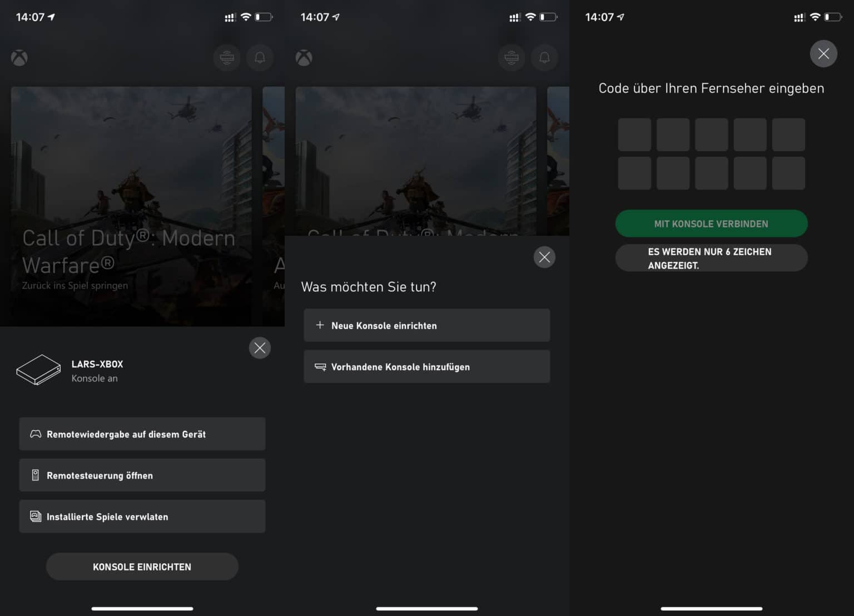Open the notification bell icon

(260, 57)
